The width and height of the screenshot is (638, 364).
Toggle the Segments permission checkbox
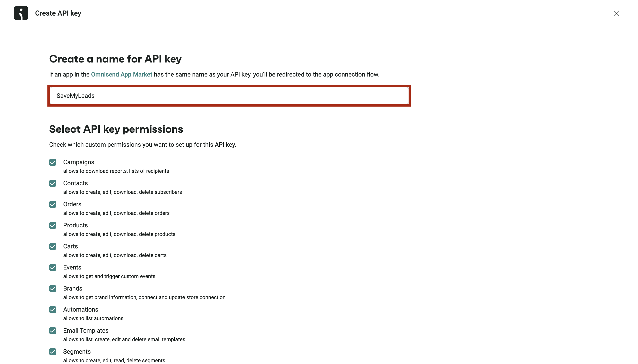pyautogui.click(x=53, y=352)
